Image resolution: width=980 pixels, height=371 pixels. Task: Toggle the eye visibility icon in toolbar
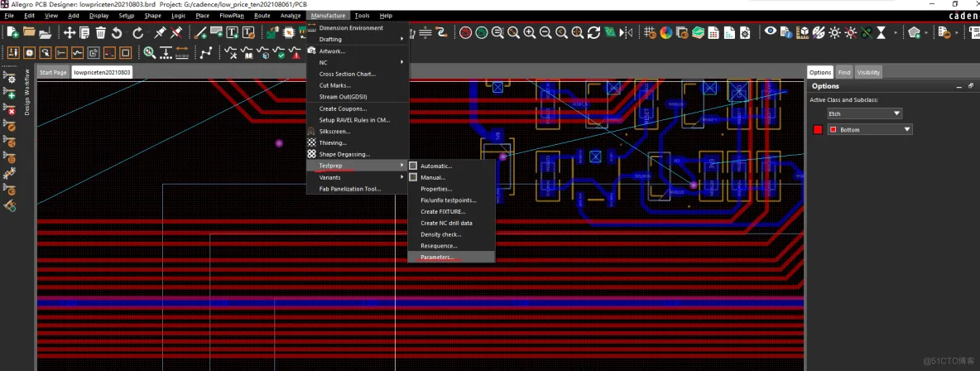[x=770, y=31]
